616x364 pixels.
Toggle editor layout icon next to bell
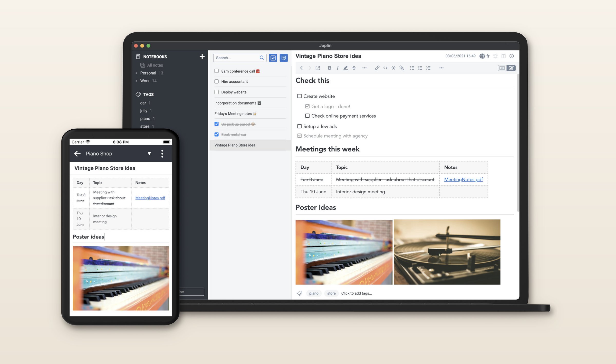[x=504, y=56]
